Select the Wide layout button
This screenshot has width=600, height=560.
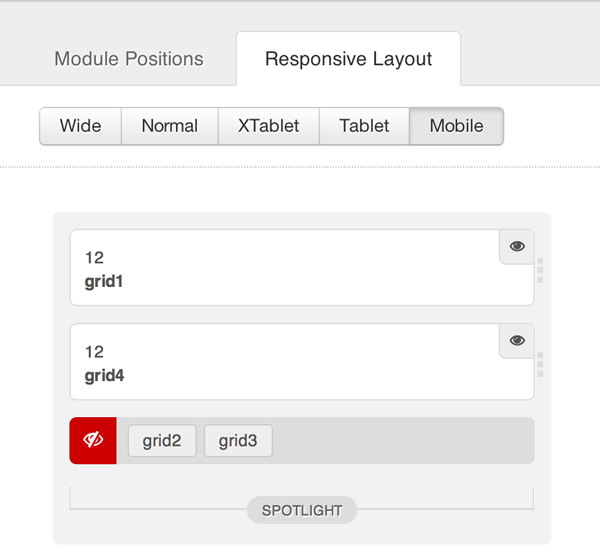point(80,126)
